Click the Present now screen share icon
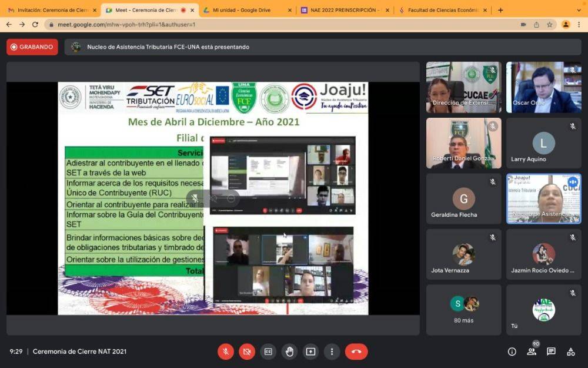The width and height of the screenshot is (588, 368). point(310,352)
